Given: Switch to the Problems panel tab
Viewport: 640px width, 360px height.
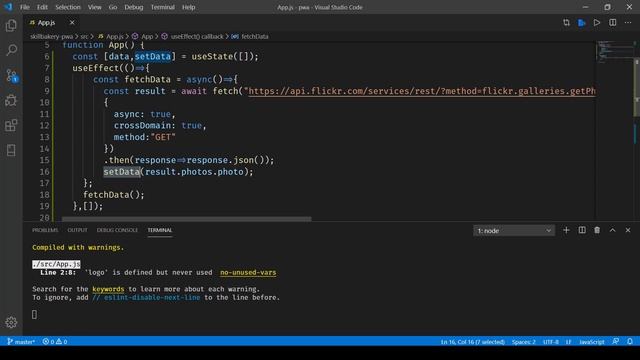Looking at the screenshot, I should 45,230.
